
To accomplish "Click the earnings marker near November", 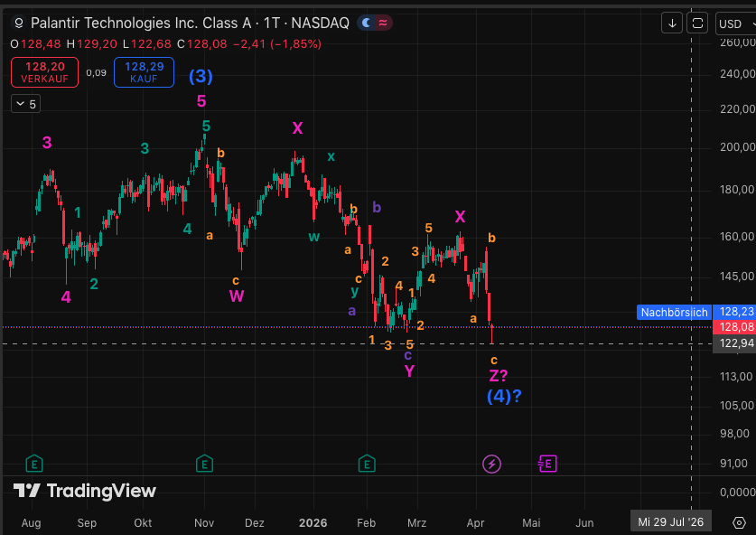I will pyautogui.click(x=205, y=464).
